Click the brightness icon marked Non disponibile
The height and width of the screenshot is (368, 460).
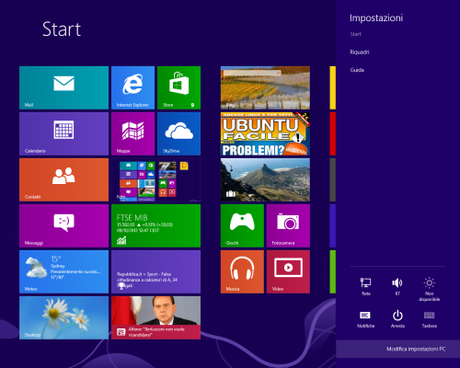[x=429, y=289]
